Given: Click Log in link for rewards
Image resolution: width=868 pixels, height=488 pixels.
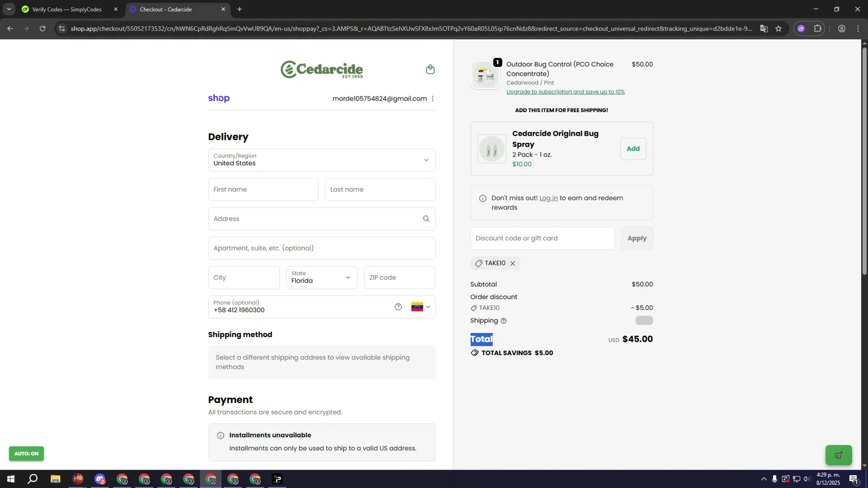Looking at the screenshot, I should (549, 198).
